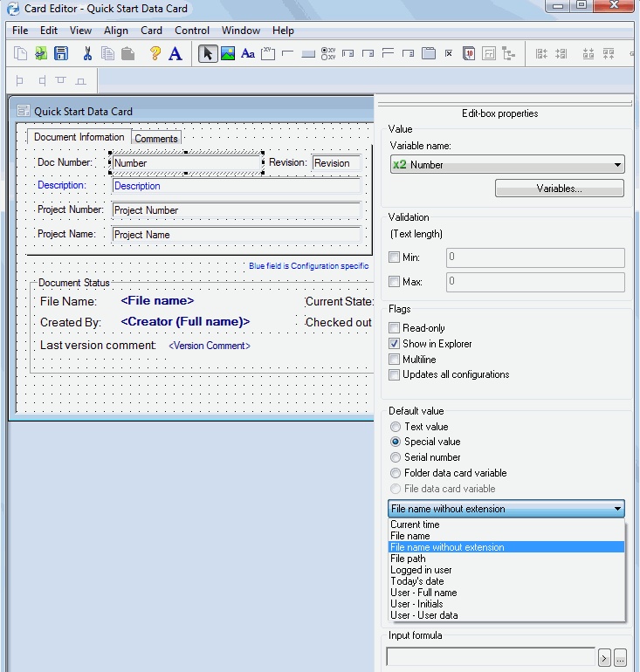Screen dimensions: 640x672
Task: Select the Project Number edit box
Action: (237, 210)
